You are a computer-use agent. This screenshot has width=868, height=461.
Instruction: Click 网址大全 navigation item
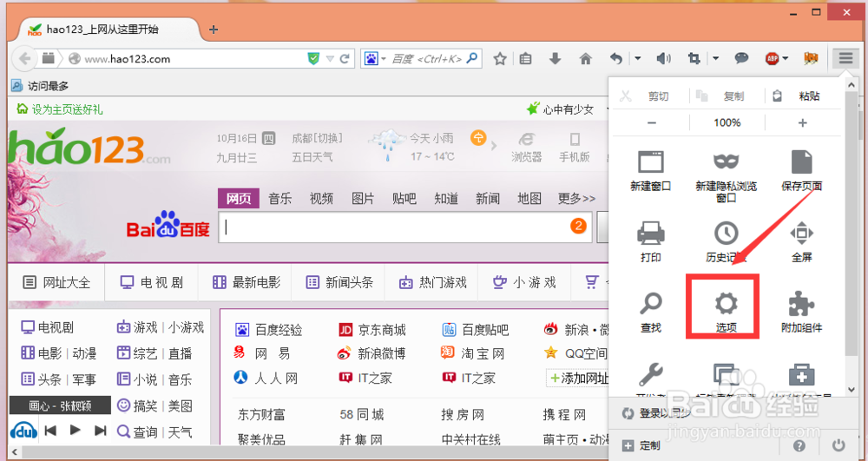(56, 282)
